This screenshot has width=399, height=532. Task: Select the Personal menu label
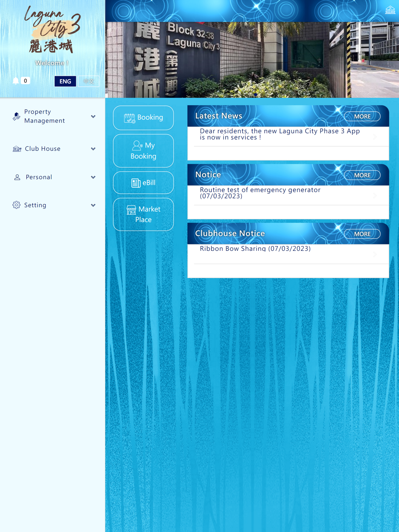39,177
